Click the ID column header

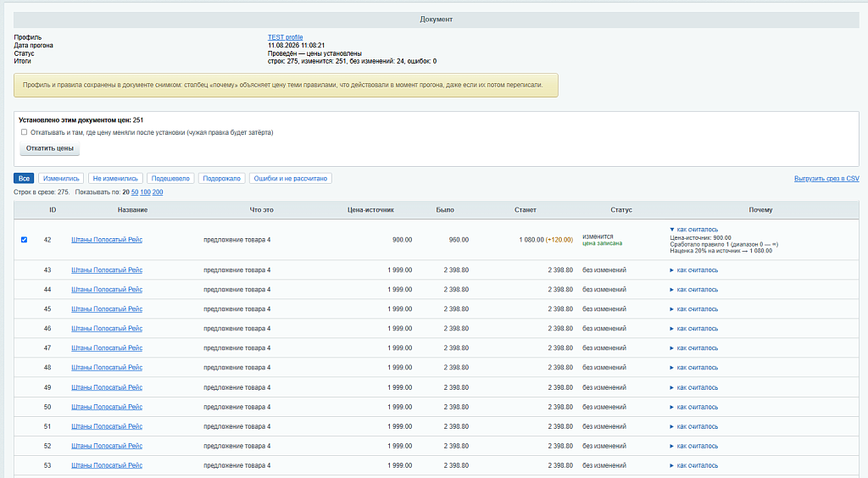(53, 209)
